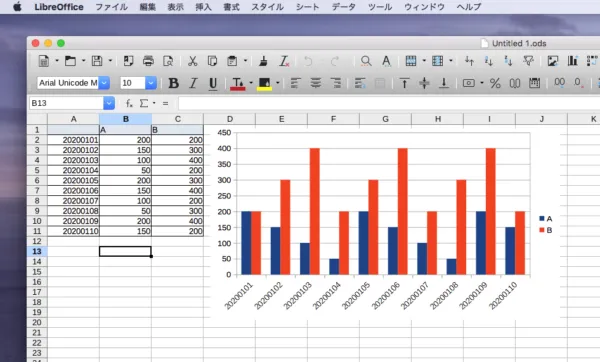Click the Sum sigma icon
The height and width of the screenshot is (362, 600).
[x=144, y=103]
